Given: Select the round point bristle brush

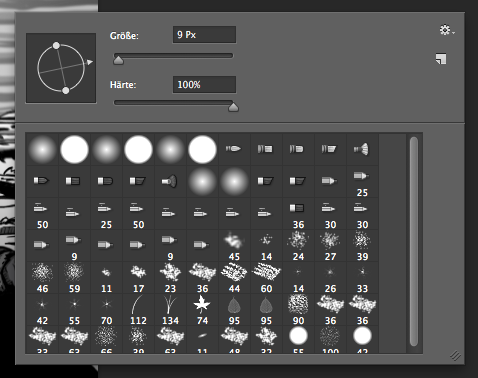Looking at the screenshot, I should (x=234, y=149).
